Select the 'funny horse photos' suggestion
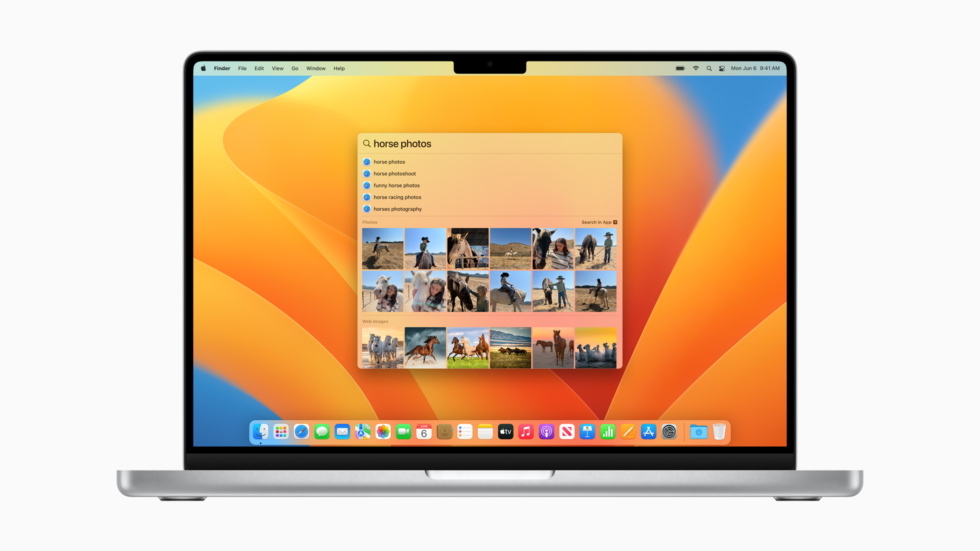 click(x=396, y=185)
